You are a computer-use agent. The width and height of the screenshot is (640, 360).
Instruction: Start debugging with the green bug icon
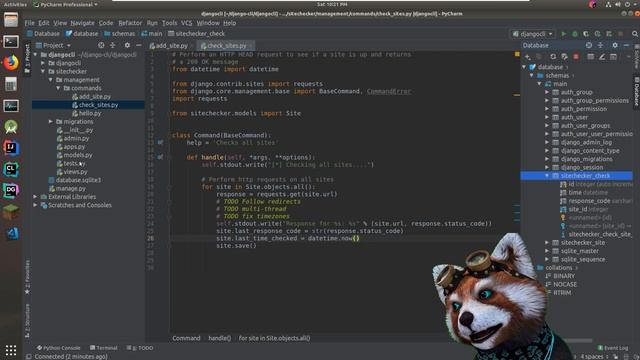[575, 34]
